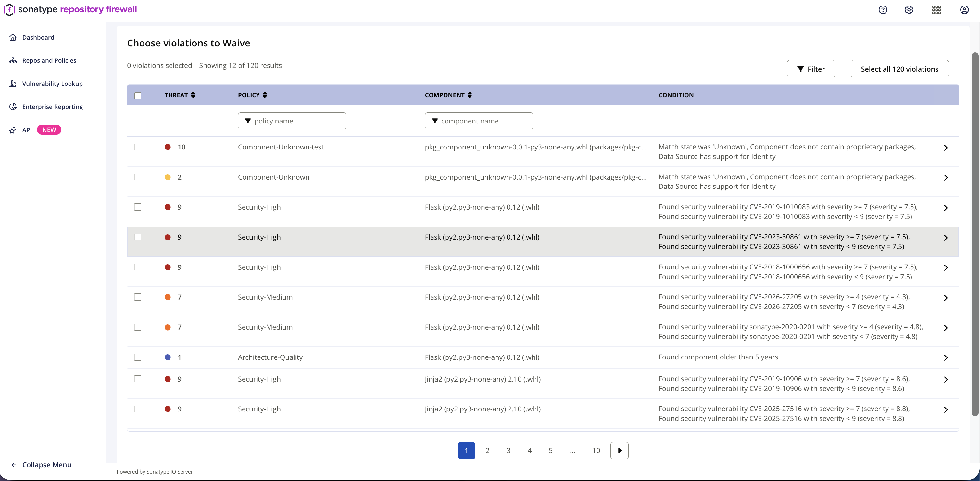Go to next page arrow
The image size is (980, 481).
coord(619,450)
